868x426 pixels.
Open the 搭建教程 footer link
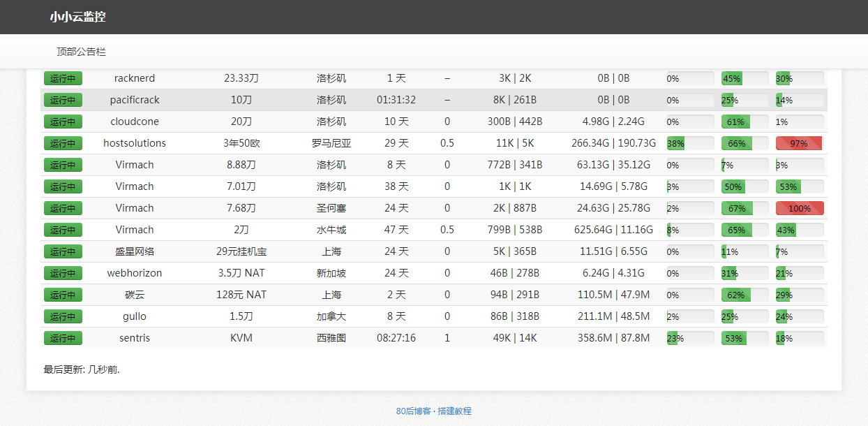point(454,411)
